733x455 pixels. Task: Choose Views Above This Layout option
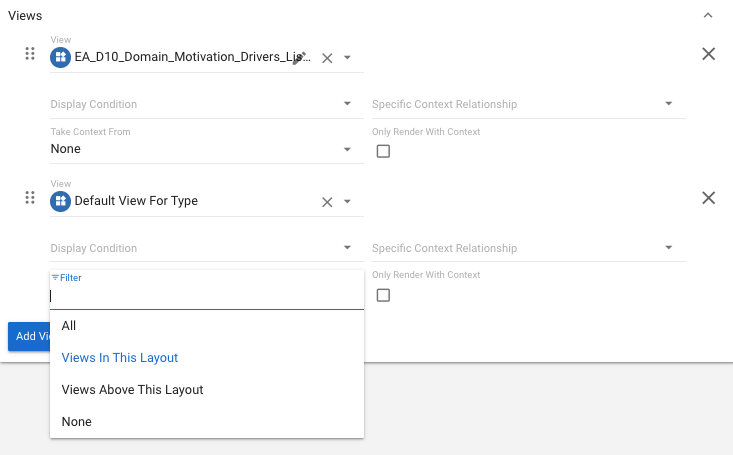click(132, 390)
